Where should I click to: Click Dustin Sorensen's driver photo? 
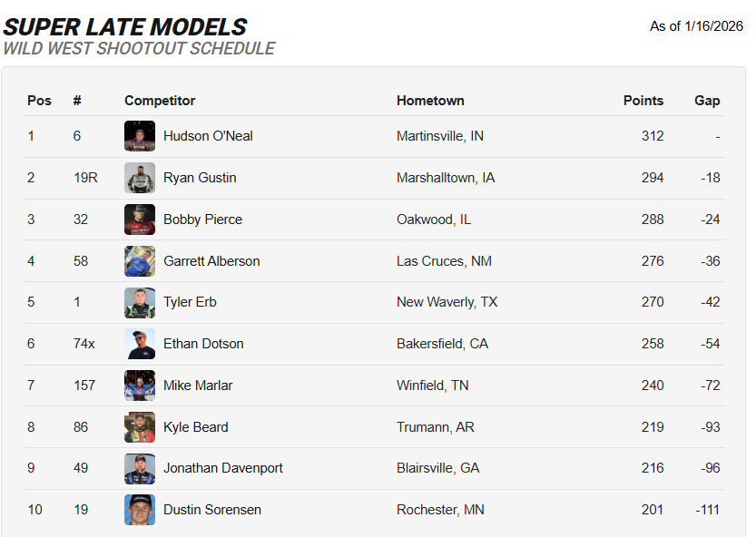(x=140, y=510)
